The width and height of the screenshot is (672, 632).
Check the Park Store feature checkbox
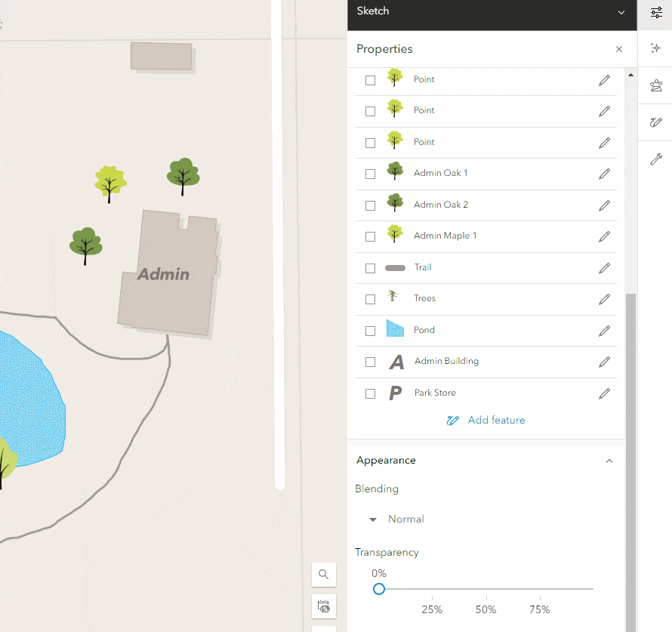(x=370, y=393)
